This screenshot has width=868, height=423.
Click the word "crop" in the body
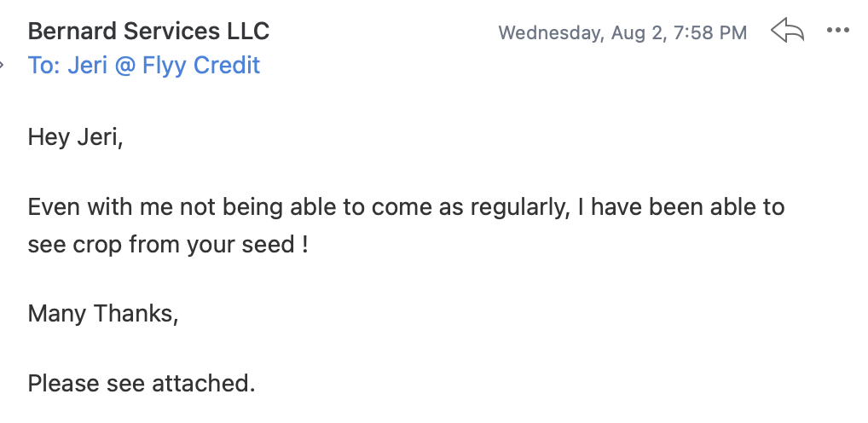[97, 245]
